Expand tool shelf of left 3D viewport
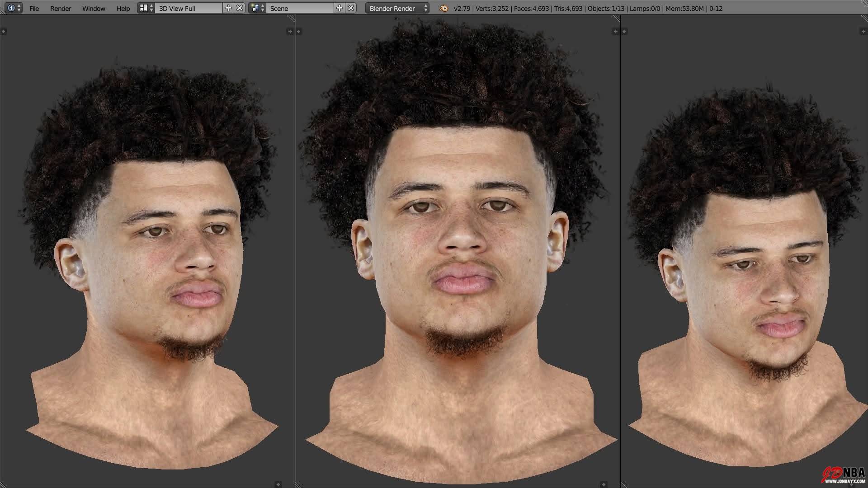 pyautogui.click(x=3, y=31)
